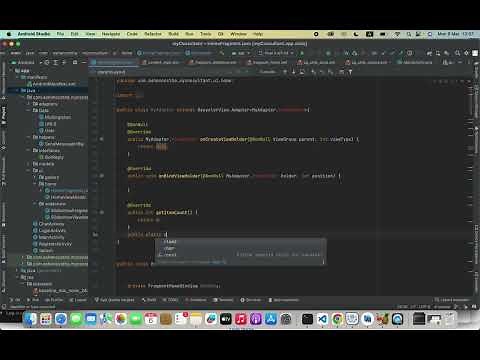Click override gutter icon beside onCreateViewHolder
480x360 pixels.
coord(101,139)
